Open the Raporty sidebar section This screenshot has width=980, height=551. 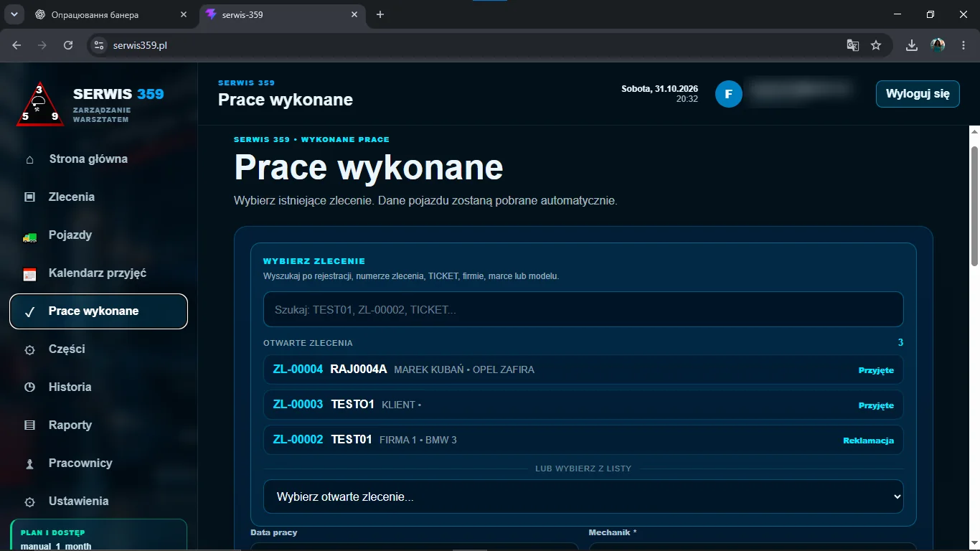98,425
